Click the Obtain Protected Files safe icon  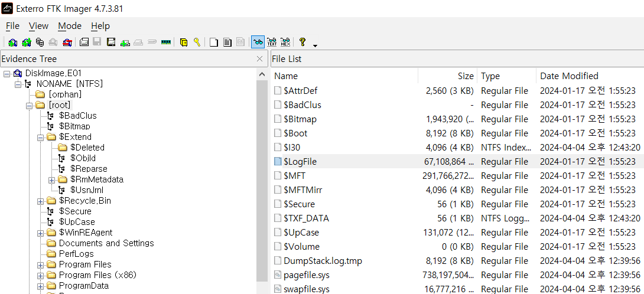184,42
